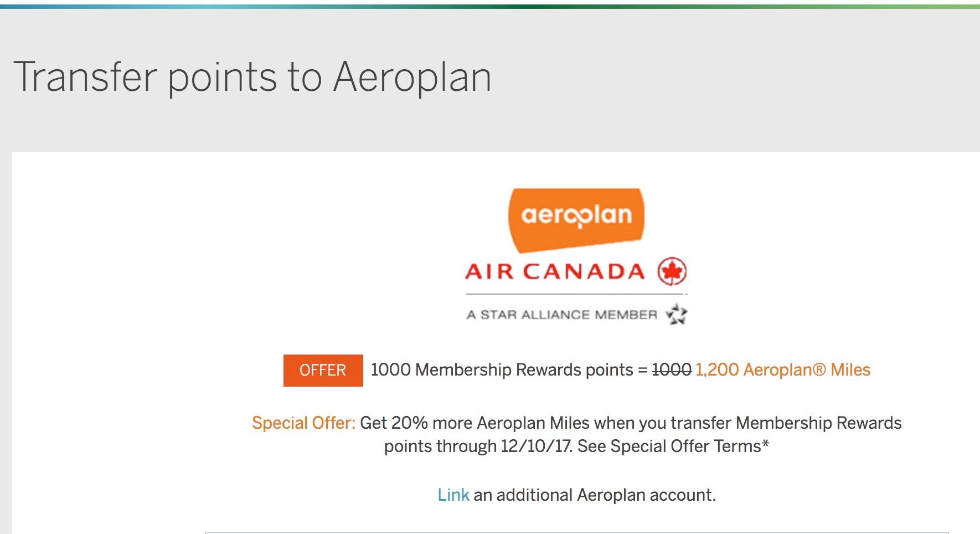Click the Star Alliance star emblem
This screenshot has height=534, width=980.
(676, 314)
